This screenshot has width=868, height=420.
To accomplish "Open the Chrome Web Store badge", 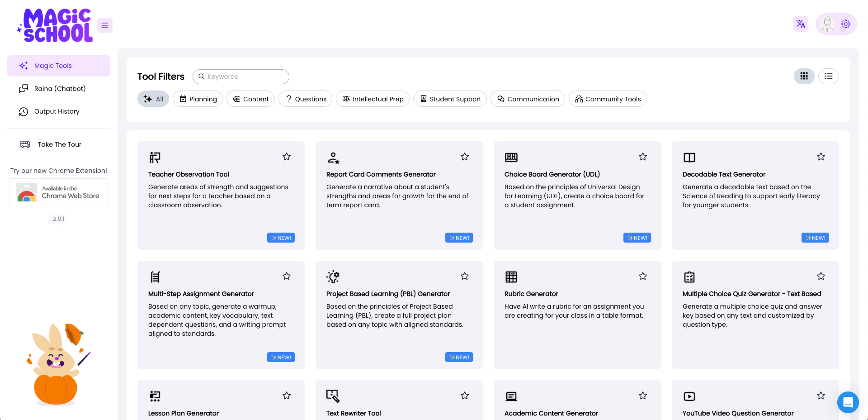I will coord(59,192).
